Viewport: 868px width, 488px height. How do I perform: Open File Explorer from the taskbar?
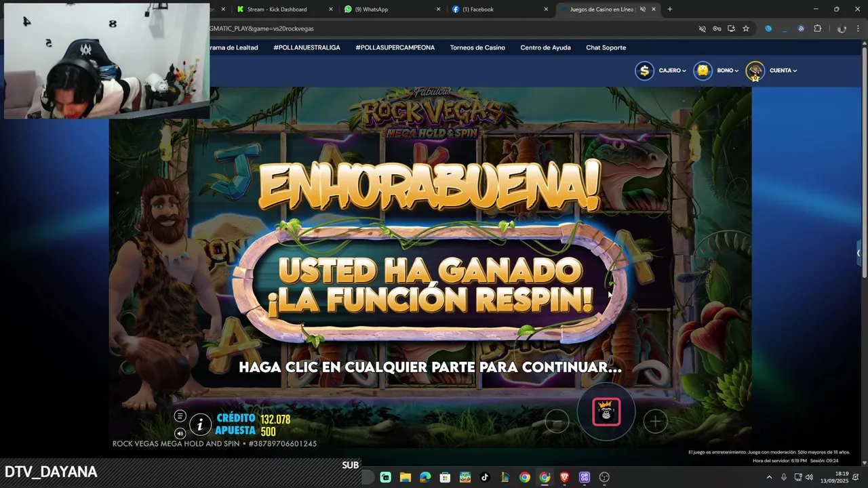pos(406,477)
